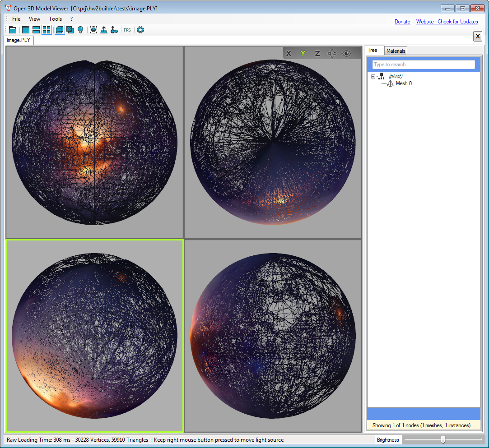The image size is (489, 448).
Task: Close the tab with X button
Action: pos(477,36)
